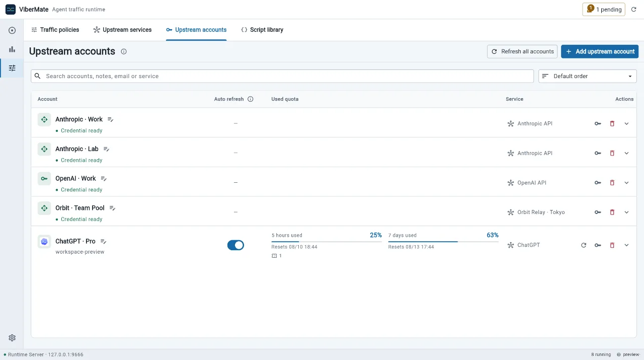Screen dimensions: 644x360
Task: Click the Auto refresh info icon
Action: [x=251, y=99]
